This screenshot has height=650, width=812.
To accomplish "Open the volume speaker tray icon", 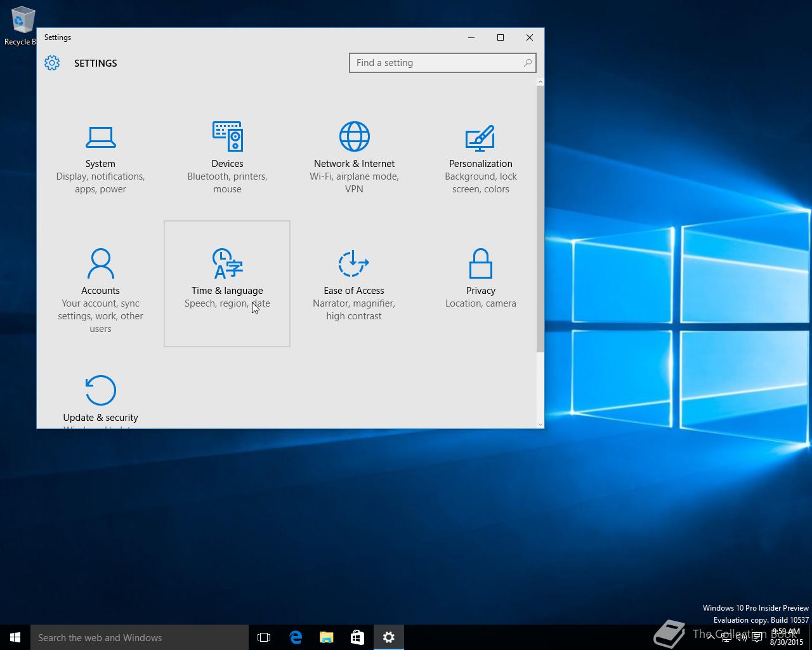I will click(x=741, y=637).
